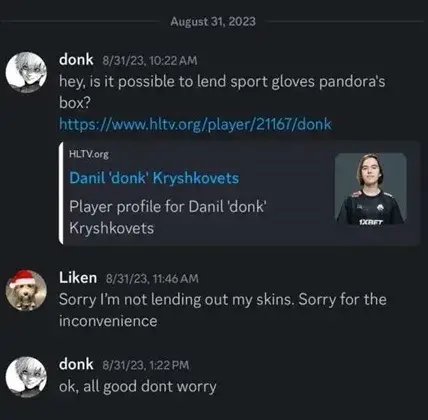Enlarge the player photo thumbnail in the embed
This screenshot has height=420, width=428.
[x=371, y=189]
